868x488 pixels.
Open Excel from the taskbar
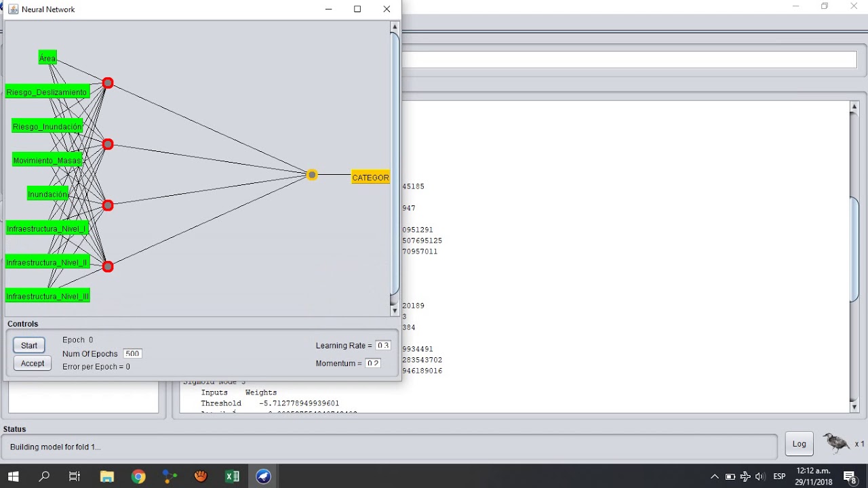click(x=233, y=476)
